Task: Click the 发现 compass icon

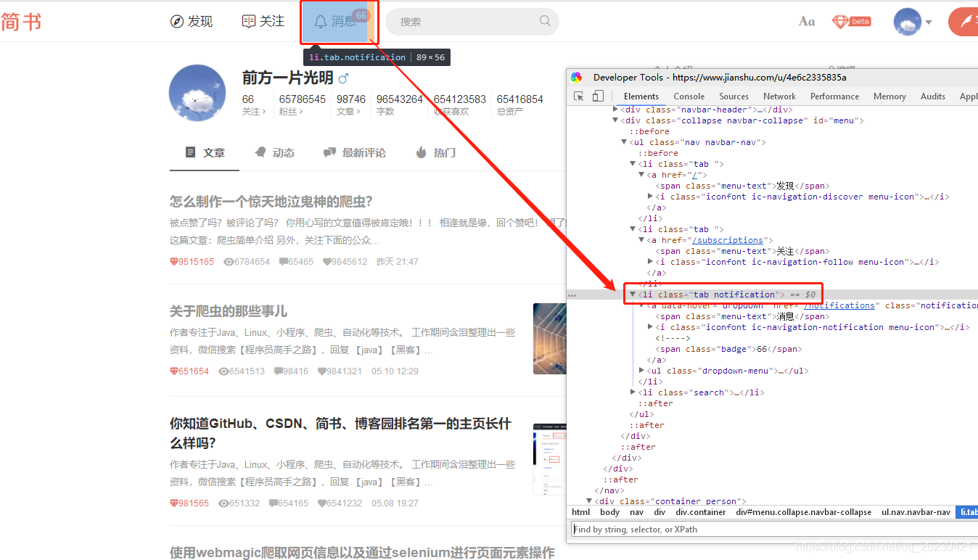Action: [176, 20]
